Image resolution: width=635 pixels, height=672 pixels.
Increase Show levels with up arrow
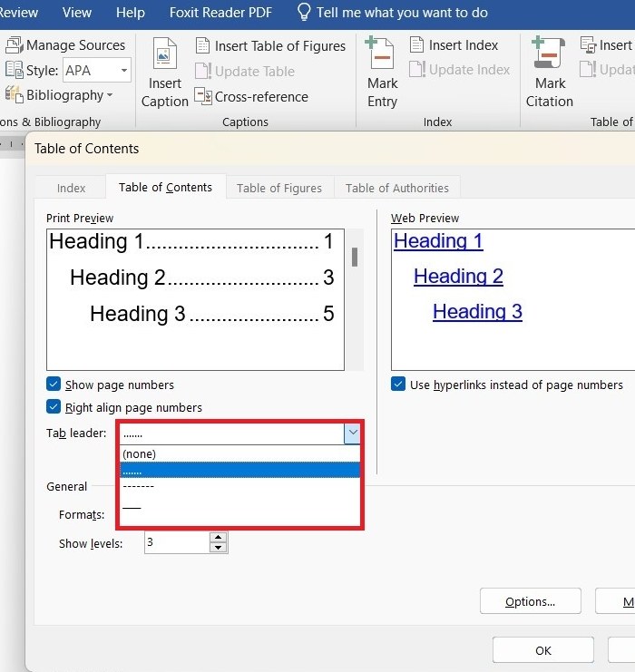pos(219,537)
